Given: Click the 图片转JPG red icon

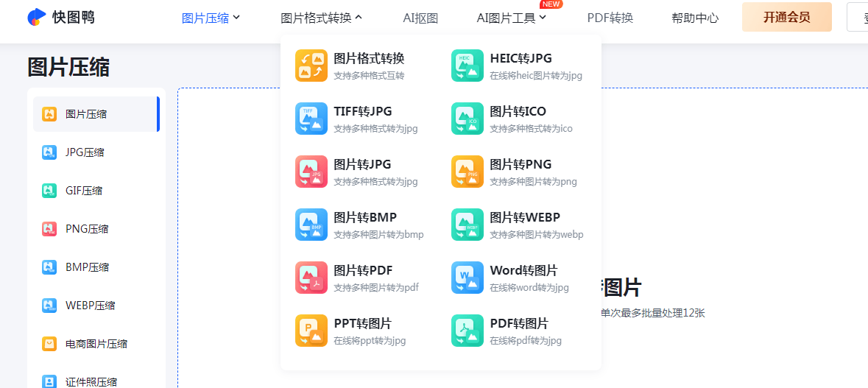Looking at the screenshot, I should [311, 172].
